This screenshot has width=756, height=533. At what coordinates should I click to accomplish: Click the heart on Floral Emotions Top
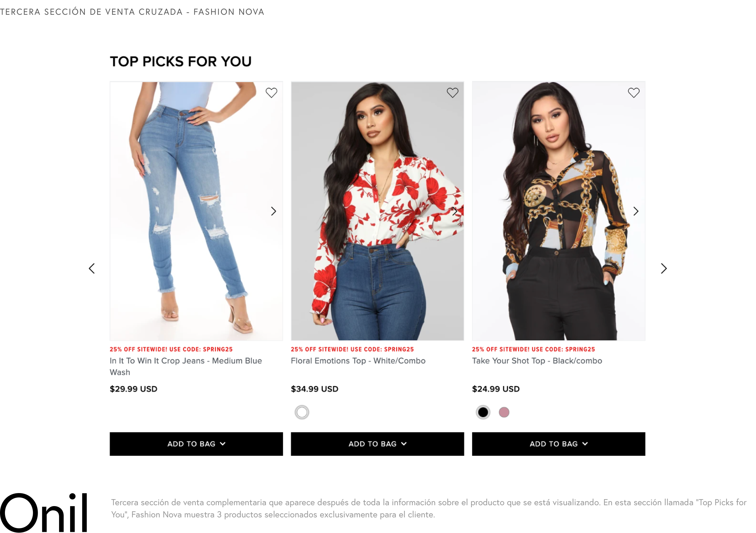[452, 93]
